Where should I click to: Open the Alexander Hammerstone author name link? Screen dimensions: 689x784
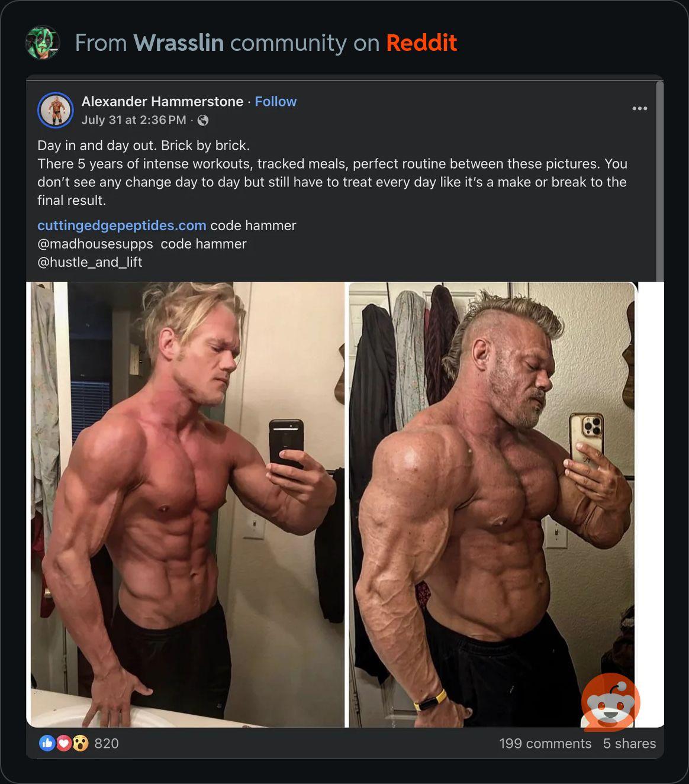(162, 102)
